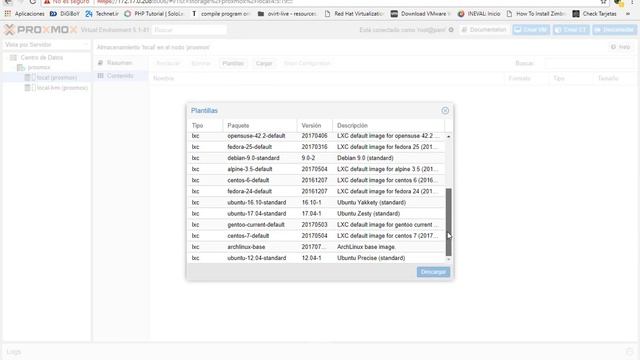Viewport: 640px width, 360px height.
Task: Click the Help button
Action: [620, 47]
